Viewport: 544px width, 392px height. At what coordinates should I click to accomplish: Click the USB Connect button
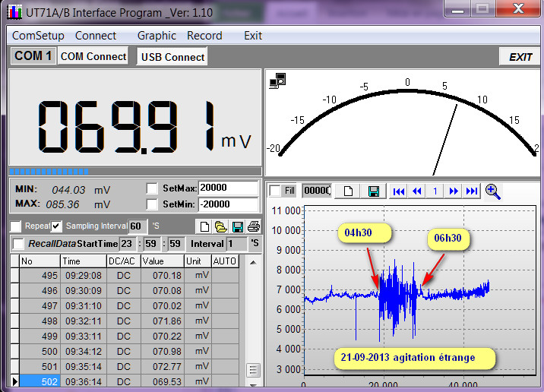pos(172,57)
